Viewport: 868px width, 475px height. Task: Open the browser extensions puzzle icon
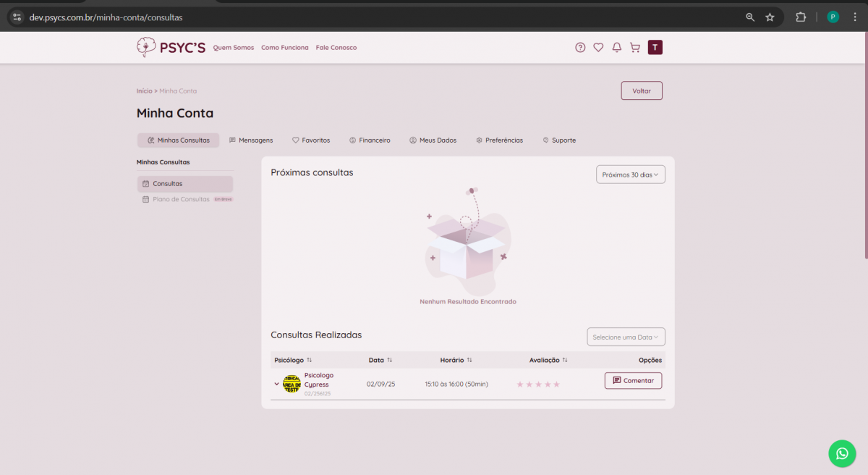pos(801,17)
